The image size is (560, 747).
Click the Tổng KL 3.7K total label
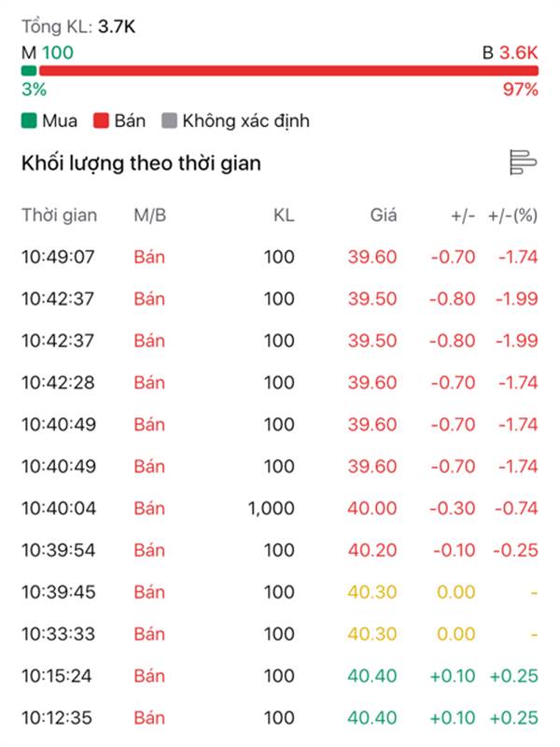pos(78,27)
